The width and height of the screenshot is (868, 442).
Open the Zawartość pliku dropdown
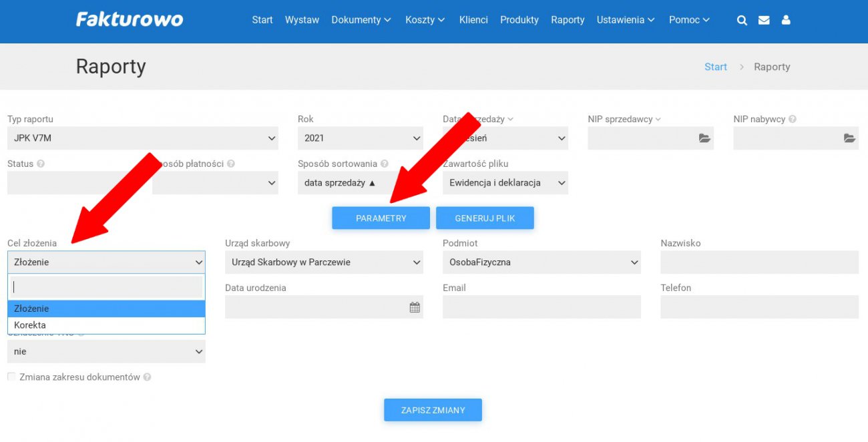click(x=505, y=183)
